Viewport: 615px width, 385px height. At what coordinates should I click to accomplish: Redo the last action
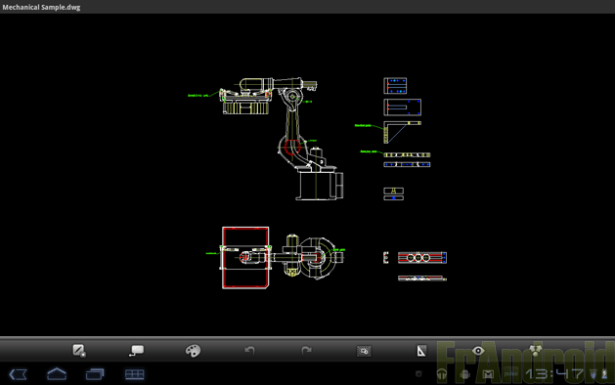click(306, 350)
